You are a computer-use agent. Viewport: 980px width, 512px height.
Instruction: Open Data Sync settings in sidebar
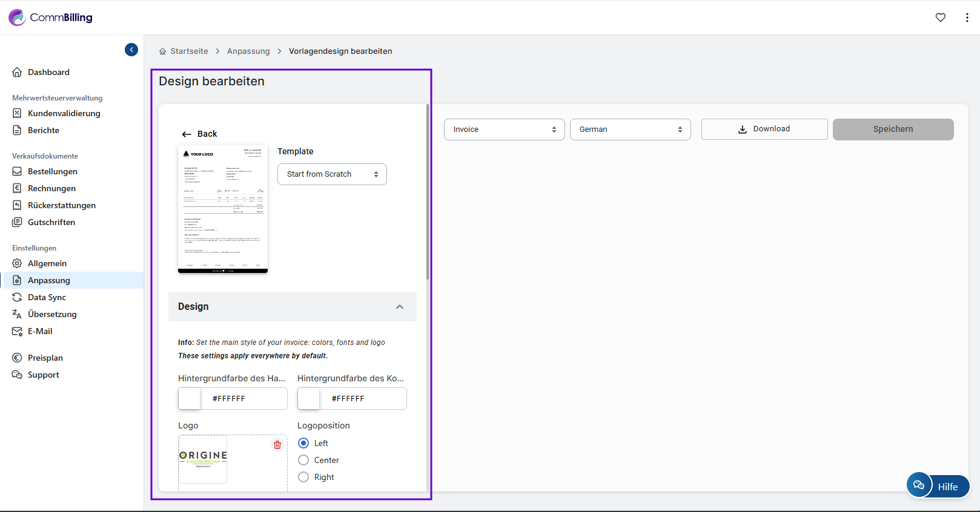[x=47, y=297]
